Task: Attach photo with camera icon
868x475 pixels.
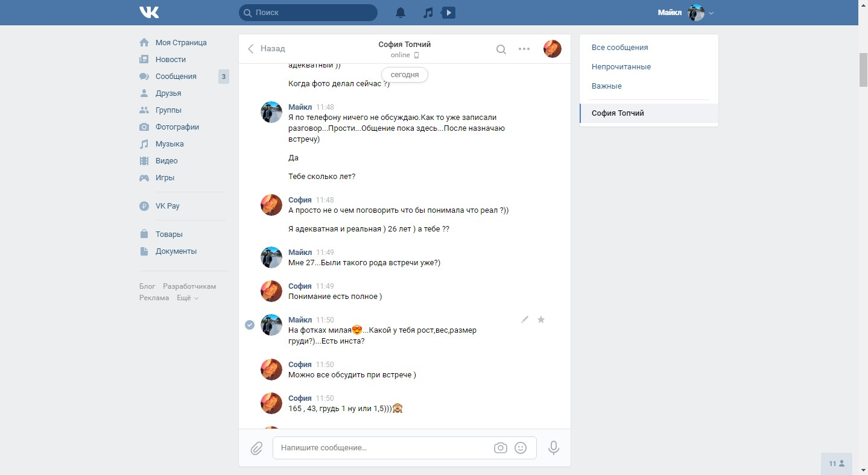Action: click(500, 448)
